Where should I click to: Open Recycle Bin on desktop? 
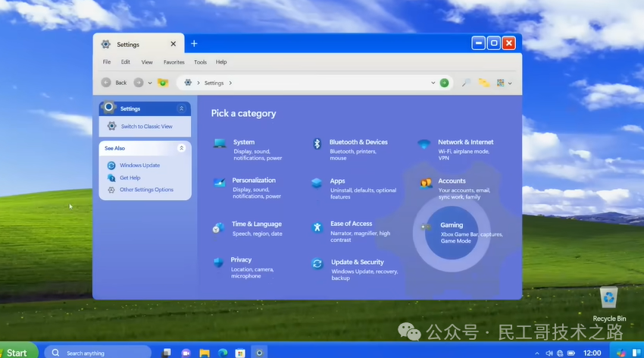coord(608,304)
